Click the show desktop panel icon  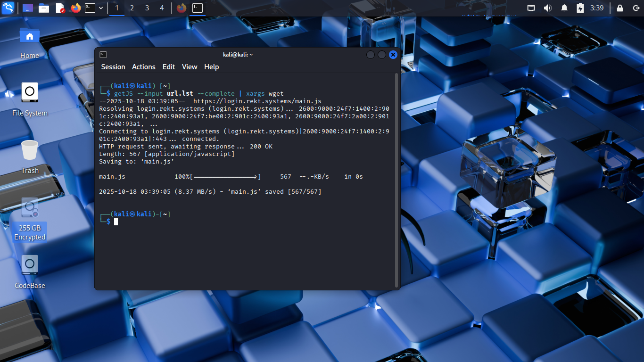28,8
